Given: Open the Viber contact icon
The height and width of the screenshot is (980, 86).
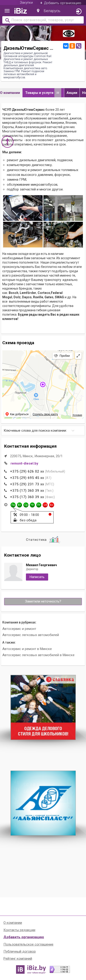Looking at the screenshot, I should [79, 46].
